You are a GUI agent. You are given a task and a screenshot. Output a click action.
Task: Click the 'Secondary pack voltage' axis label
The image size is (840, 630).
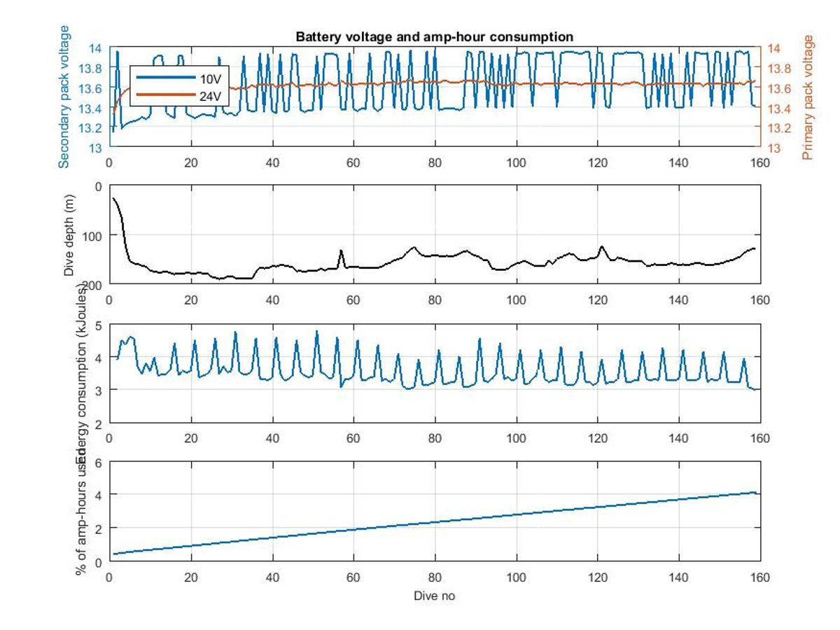click(64, 97)
